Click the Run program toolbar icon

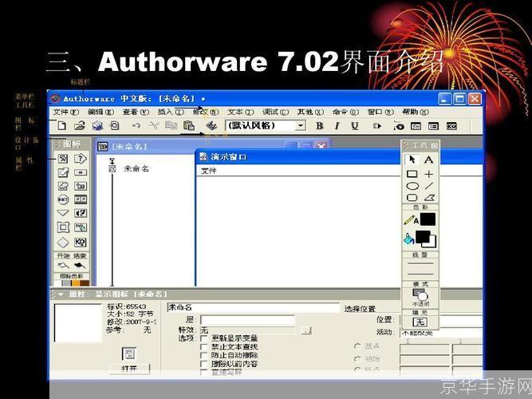click(376, 126)
